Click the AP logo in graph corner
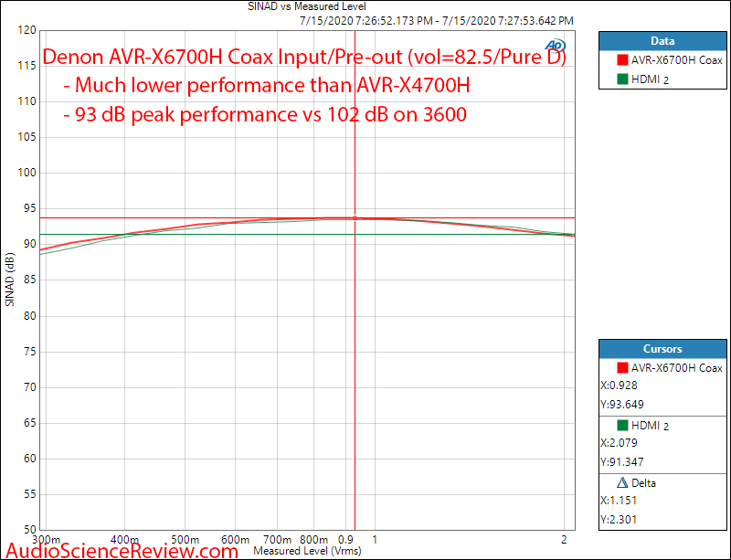The image size is (731, 560). click(x=556, y=46)
